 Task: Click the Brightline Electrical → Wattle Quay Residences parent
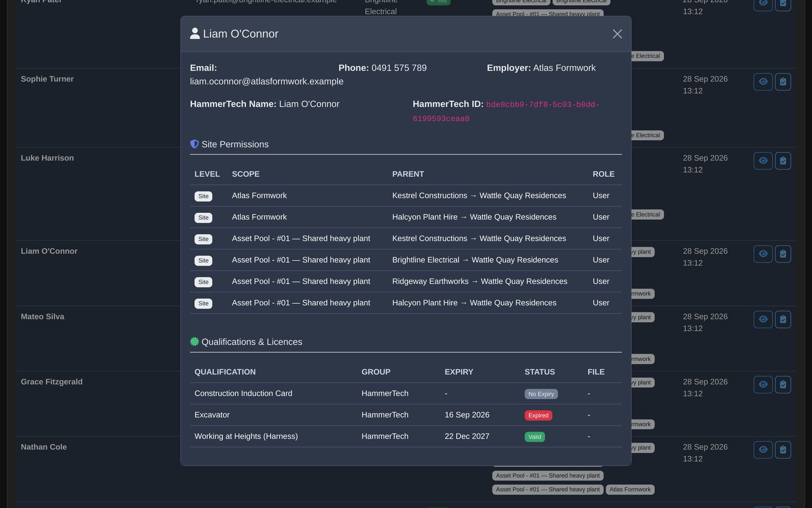pos(475,260)
